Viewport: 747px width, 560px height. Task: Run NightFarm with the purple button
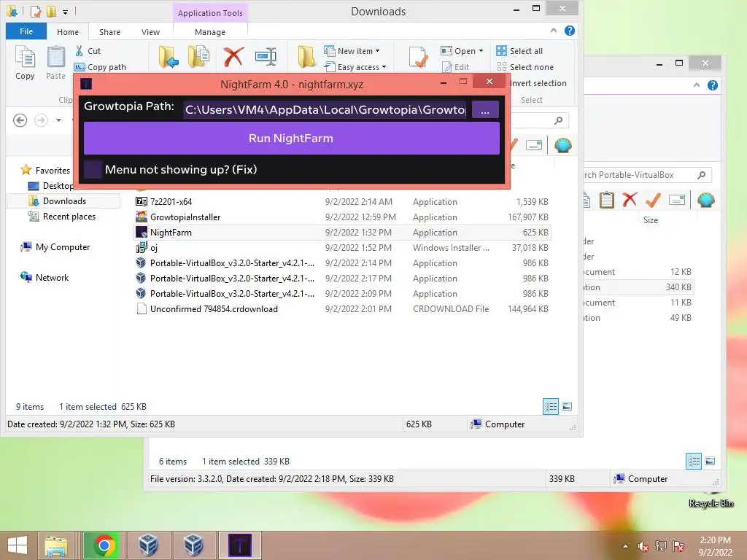pos(292,138)
